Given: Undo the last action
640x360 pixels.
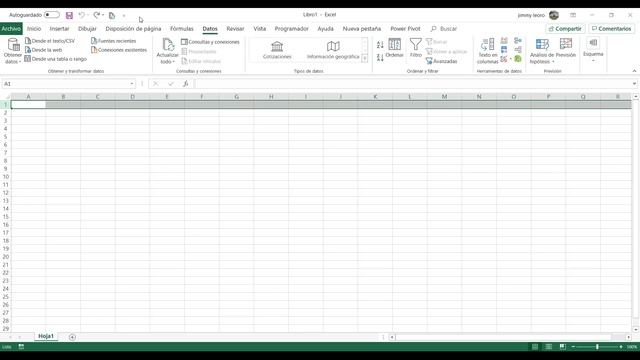Looking at the screenshot, I should coord(82,15).
